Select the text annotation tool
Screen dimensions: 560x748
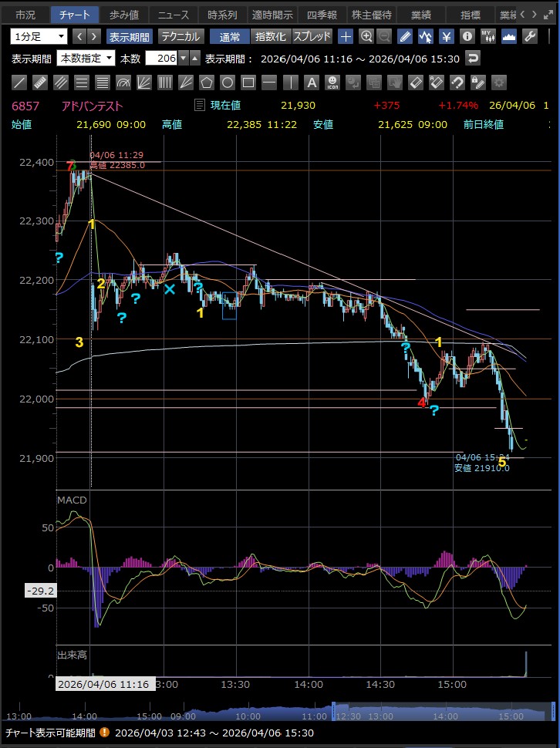(x=311, y=83)
